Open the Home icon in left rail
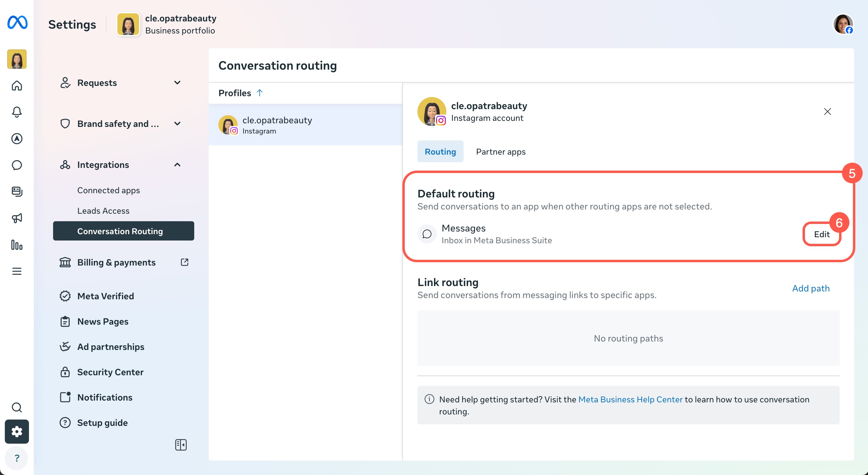The image size is (868, 475). click(x=17, y=86)
